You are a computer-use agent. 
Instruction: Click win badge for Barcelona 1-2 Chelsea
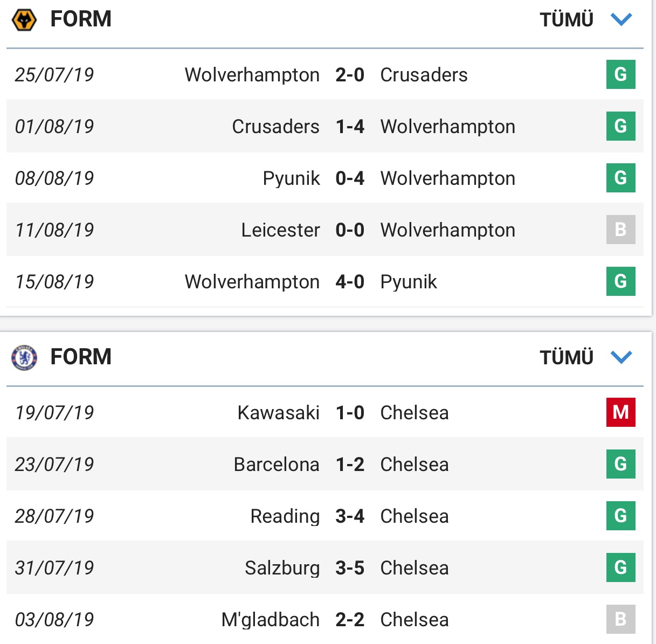click(620, 464)
